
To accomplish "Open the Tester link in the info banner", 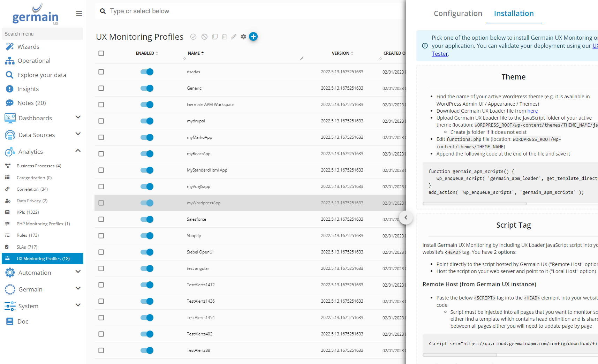I will (440, 54).
